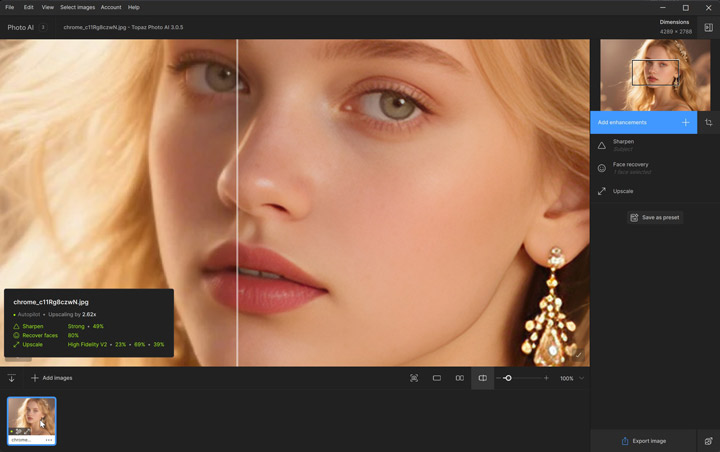Click the icon right of Export image
This screenshot has height=452, width=720.
pos(709,441)
